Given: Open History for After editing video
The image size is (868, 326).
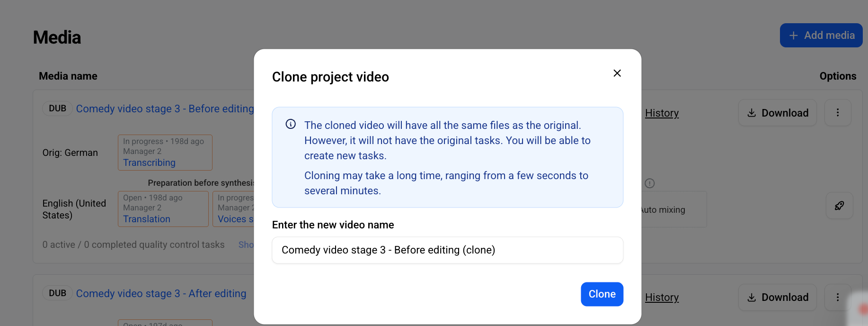Looking at the screenshot, I should click(x=662, y=297).
